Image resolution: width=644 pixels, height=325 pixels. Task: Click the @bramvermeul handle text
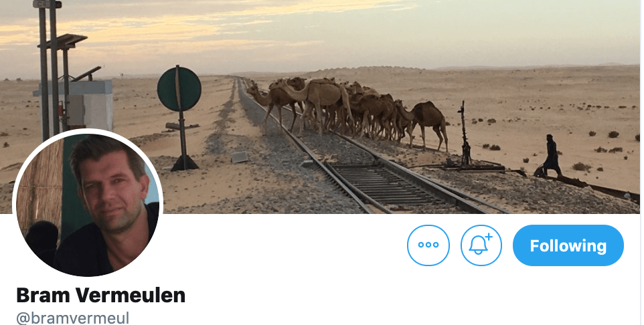pyautogui.click(x=73, y=318)
